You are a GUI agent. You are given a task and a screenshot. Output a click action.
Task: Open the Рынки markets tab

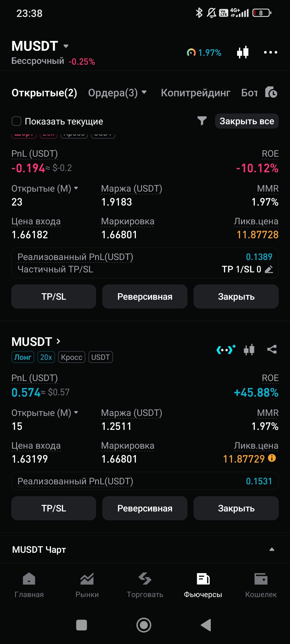coord(87,585)
